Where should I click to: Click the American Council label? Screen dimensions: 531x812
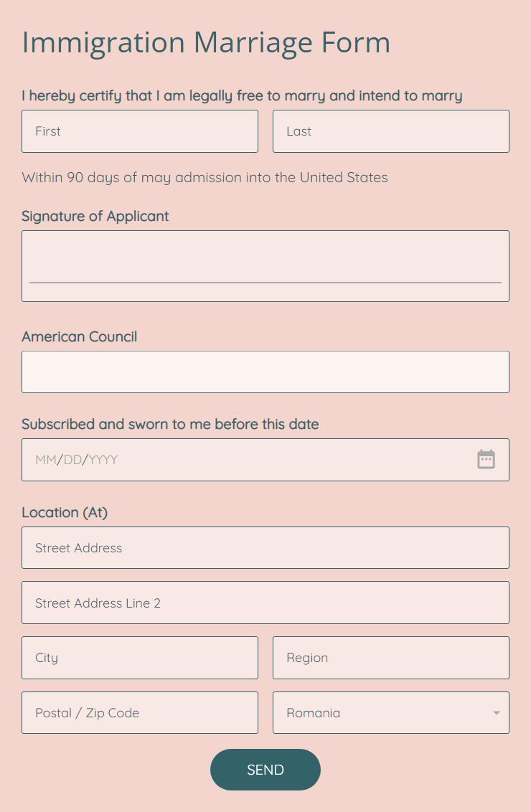(80, 336)
